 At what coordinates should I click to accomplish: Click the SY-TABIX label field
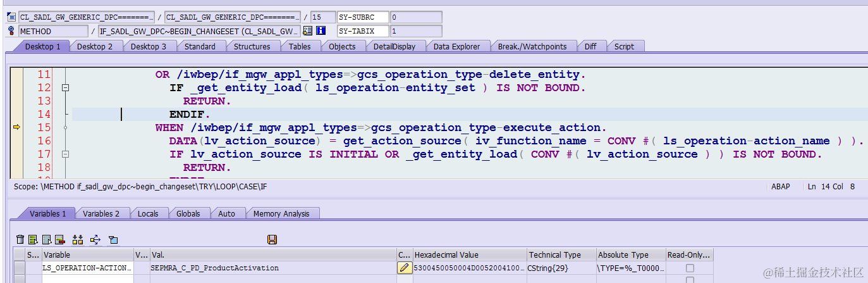363,30
